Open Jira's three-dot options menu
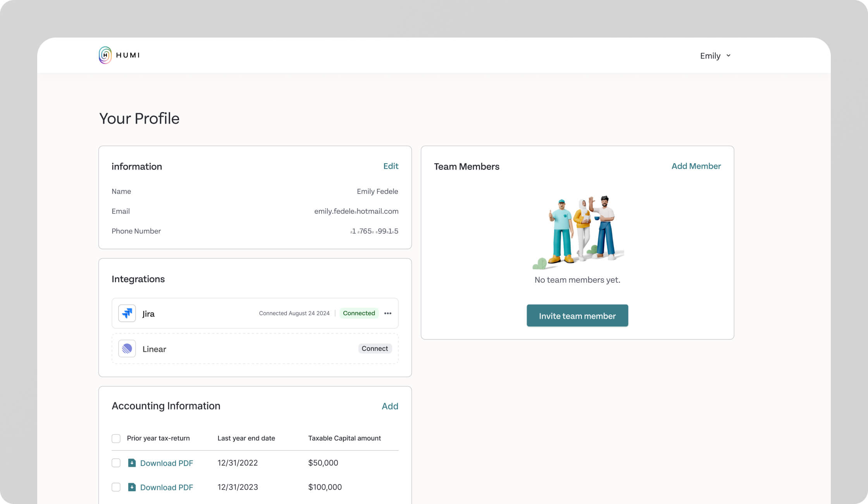The height and width of the screenshot is (504, 868). [387, 313]
